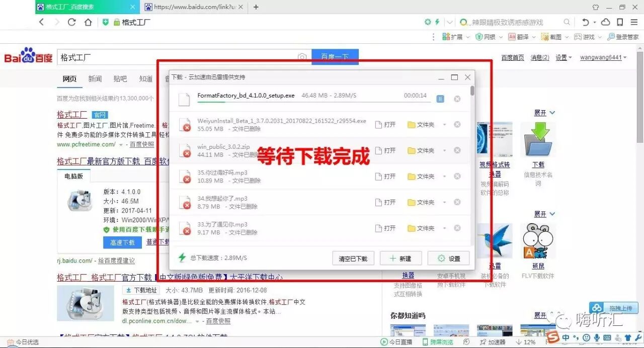This screenshot has height=348, width=644.
Task: Click the Sogou input method S icon
Action: click(x=553, y=336)
